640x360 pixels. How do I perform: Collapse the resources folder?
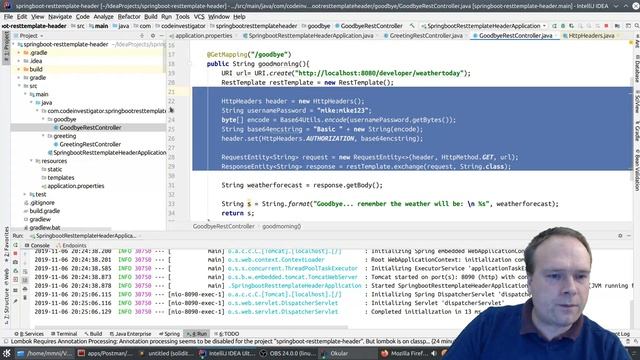click(x=31, y=161)
